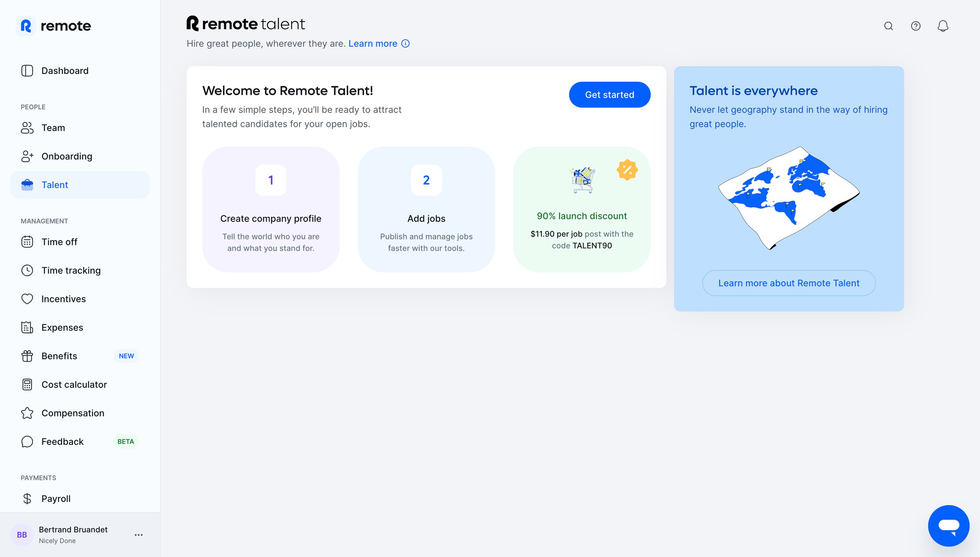Click the Payroll dollar icon
This screenshot has width=980, height=557.
(x=27, y=499)
